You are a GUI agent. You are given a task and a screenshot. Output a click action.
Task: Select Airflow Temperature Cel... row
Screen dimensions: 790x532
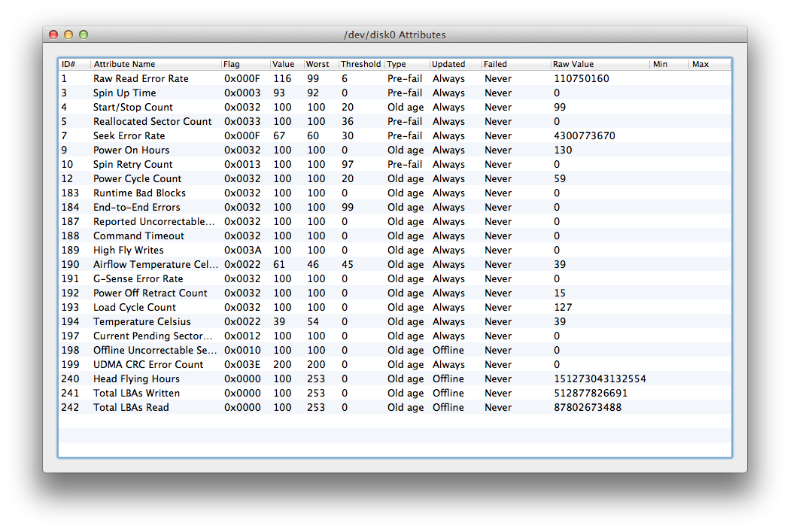coord(395,264)
